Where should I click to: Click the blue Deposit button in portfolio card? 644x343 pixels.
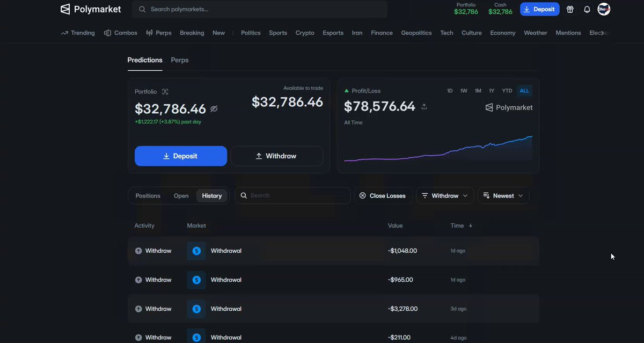[181, 156]
